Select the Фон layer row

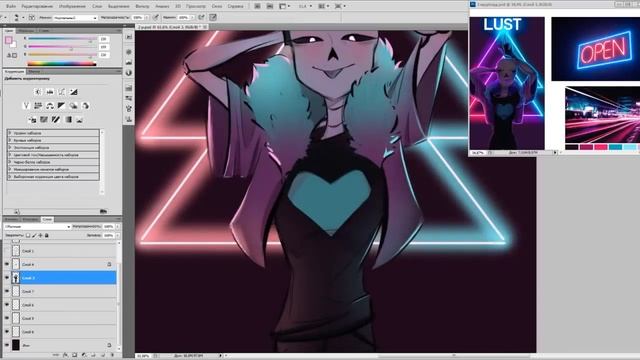coord(60,345)
